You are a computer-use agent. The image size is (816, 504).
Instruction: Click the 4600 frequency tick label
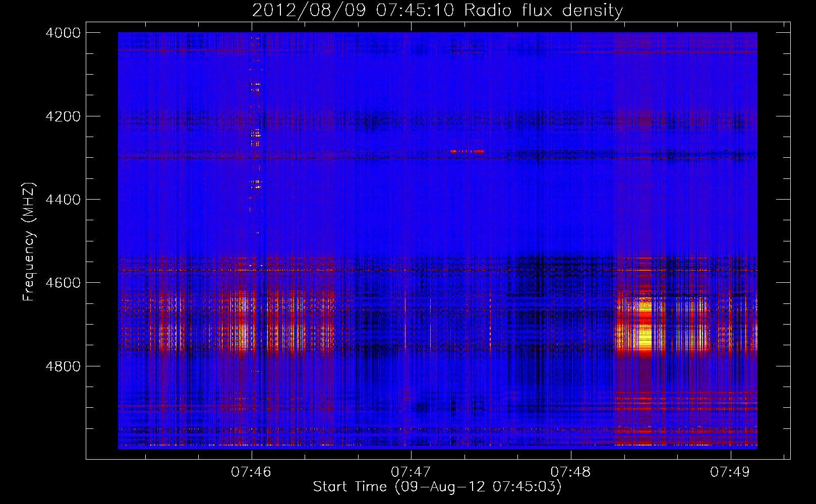63,283
